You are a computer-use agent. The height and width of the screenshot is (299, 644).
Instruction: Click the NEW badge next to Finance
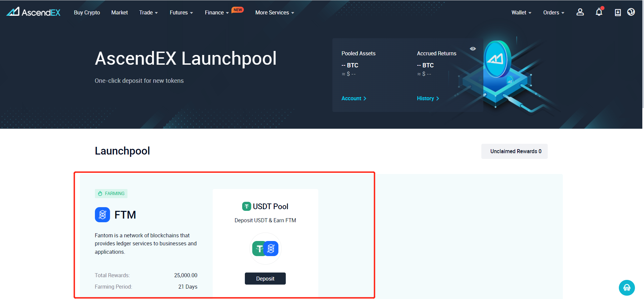click(x=237, y=10)
